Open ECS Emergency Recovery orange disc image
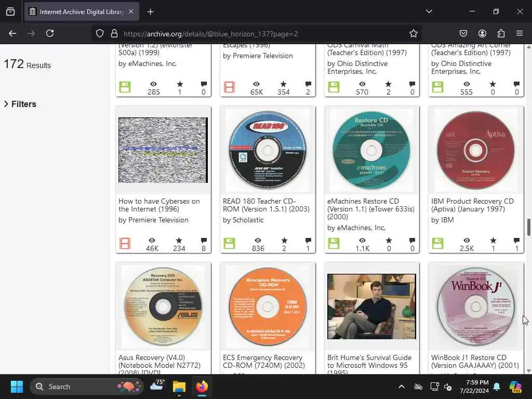 [x=268, y=307]
